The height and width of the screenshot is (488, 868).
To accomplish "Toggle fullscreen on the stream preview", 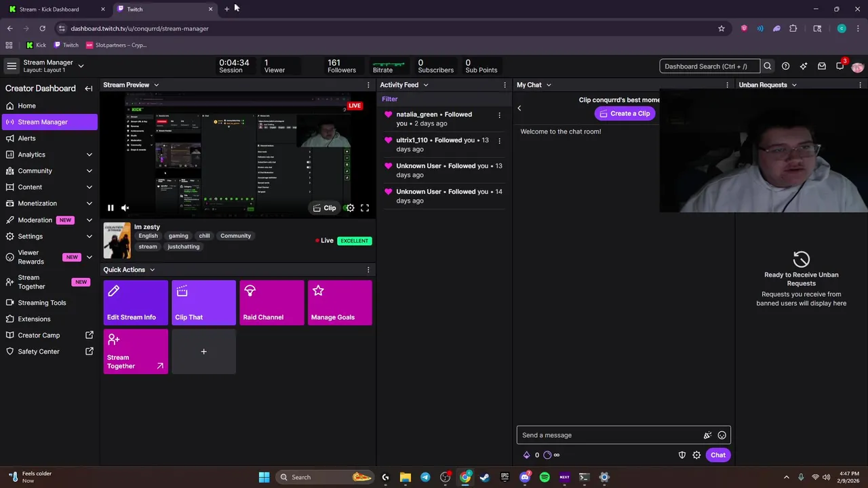I will 365,208.
